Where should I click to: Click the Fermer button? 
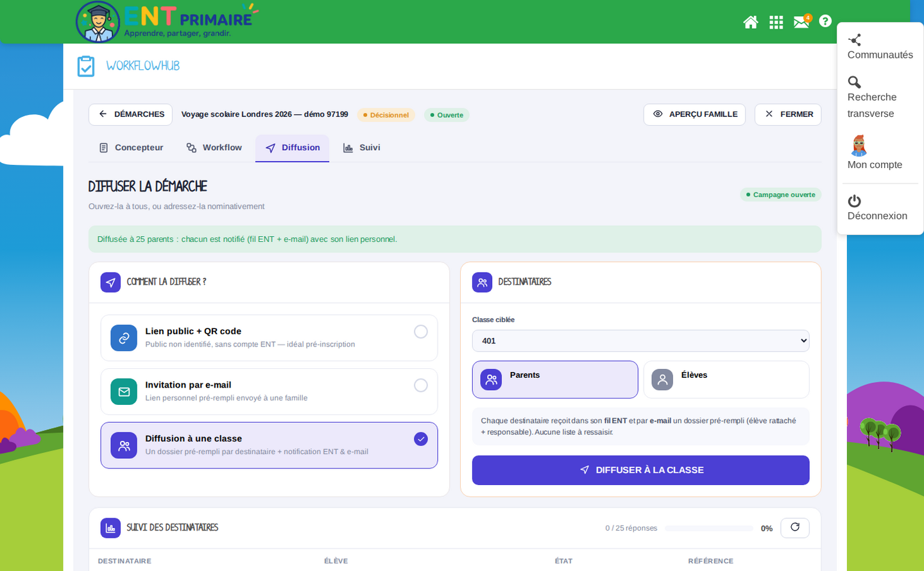(788, 114)
